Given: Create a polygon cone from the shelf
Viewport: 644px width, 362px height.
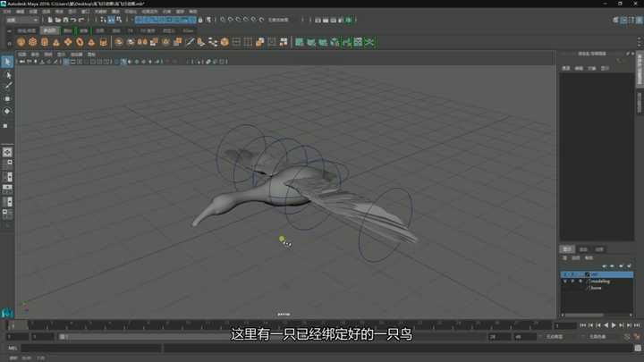Looking at the screenshot, I should point(56,42).
